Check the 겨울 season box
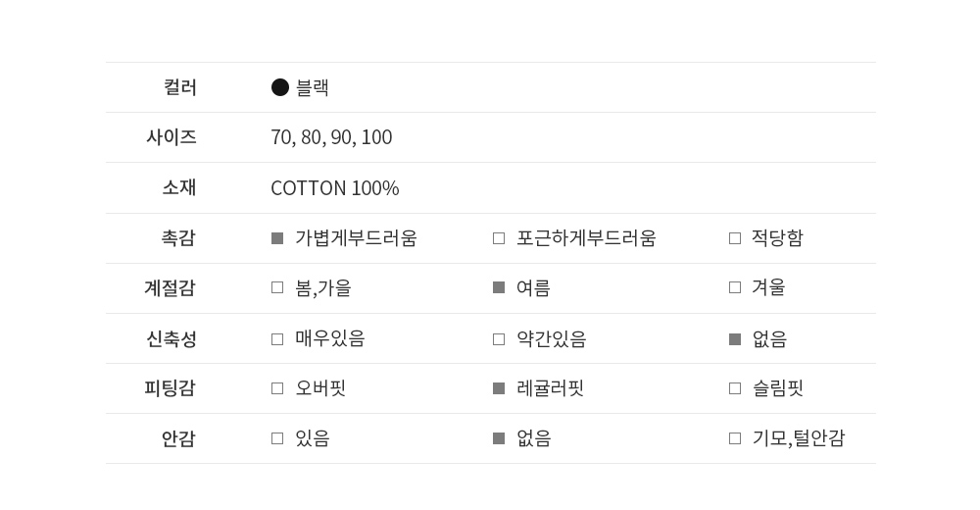This screenshot has width=980, height=510. [735, 287]
